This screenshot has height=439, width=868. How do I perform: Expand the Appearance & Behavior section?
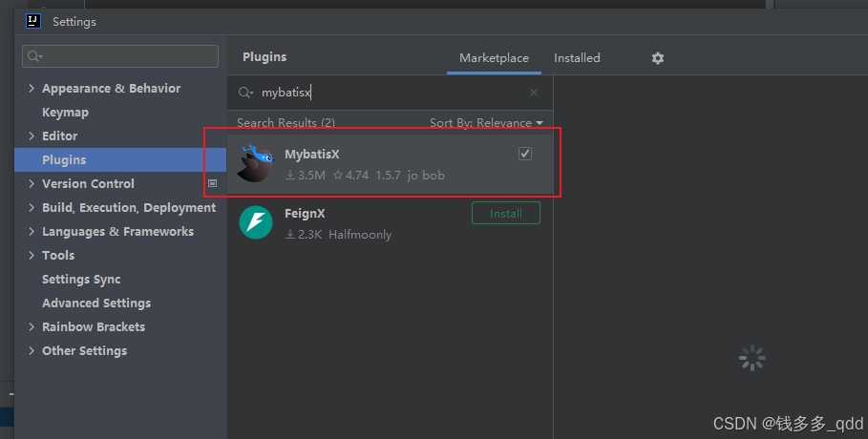32,89
